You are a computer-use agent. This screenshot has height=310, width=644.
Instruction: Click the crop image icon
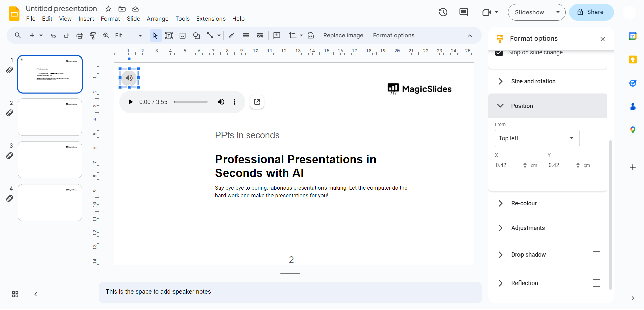pos(293,36)
